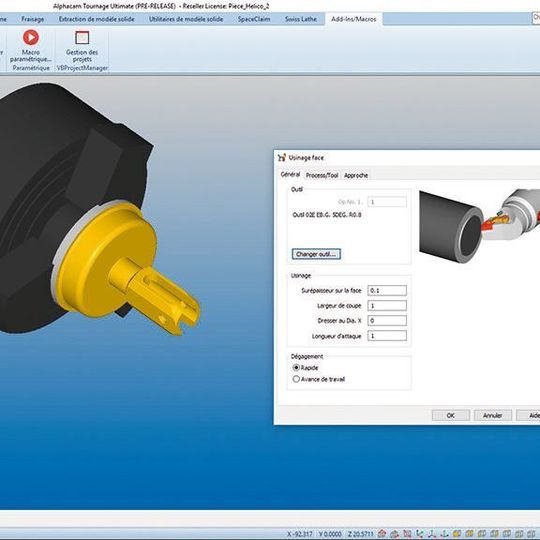Launch the Macro paramétrique play icon
This screenshot has width=540, height=540.
[31, 37]
